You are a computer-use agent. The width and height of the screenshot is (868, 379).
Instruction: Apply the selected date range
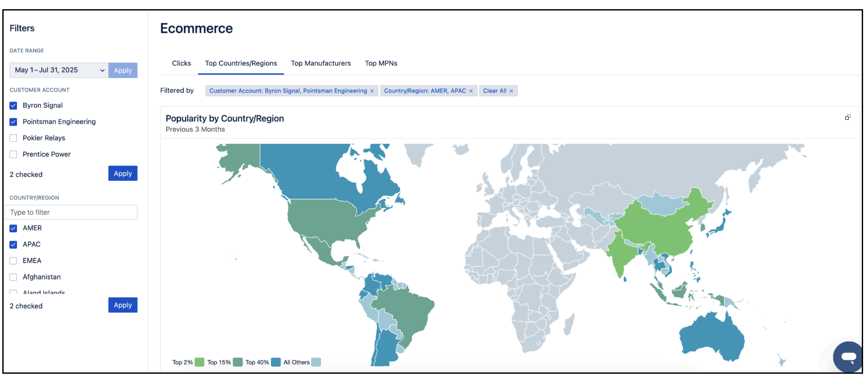(x=123, y=70)
